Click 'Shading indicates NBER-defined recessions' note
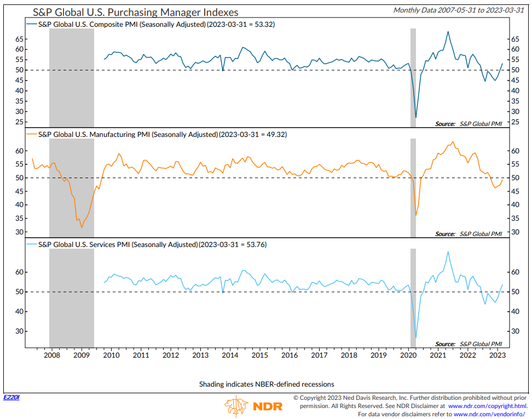Image resolution: width=532 pixels, height=419 pixels. click(267, 384)
